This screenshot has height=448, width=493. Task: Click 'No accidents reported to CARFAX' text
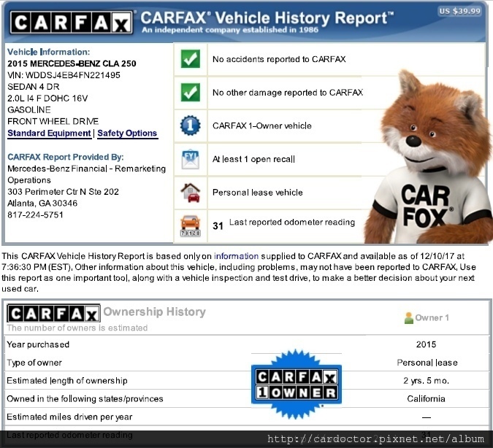click(279, 59)
